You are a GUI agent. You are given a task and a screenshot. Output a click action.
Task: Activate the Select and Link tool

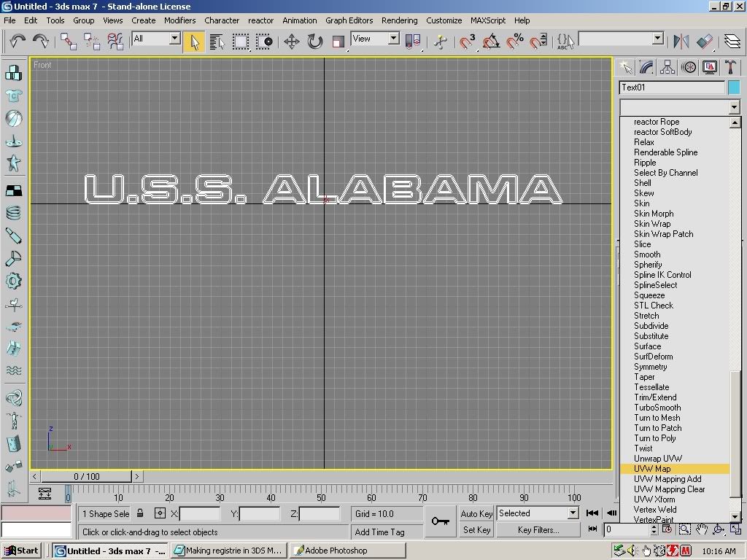(68, 42)
